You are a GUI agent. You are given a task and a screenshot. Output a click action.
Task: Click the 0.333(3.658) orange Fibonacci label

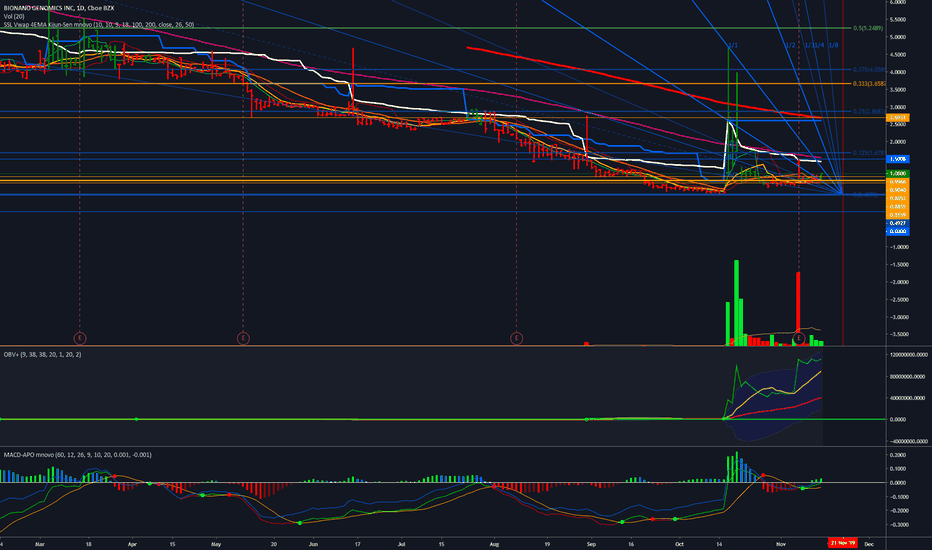[868, 84]
